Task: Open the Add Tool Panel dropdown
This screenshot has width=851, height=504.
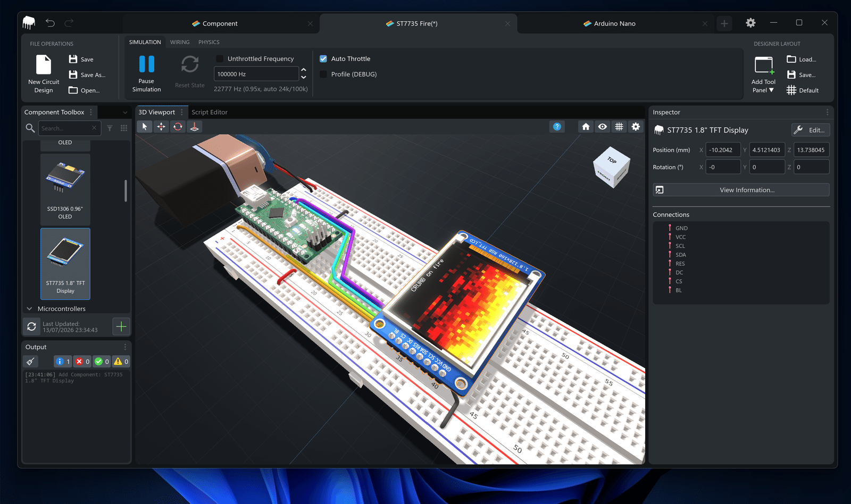Action: coord(763,74)
